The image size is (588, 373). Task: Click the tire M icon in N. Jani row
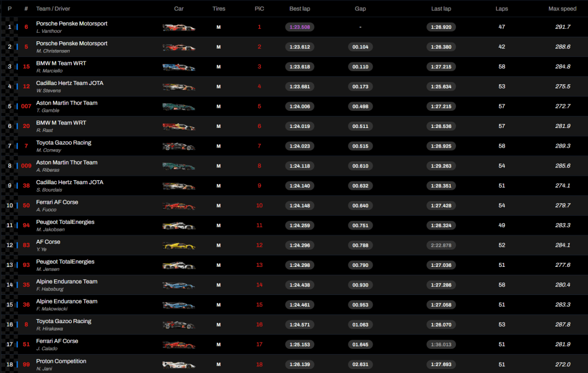coord(219,364)
